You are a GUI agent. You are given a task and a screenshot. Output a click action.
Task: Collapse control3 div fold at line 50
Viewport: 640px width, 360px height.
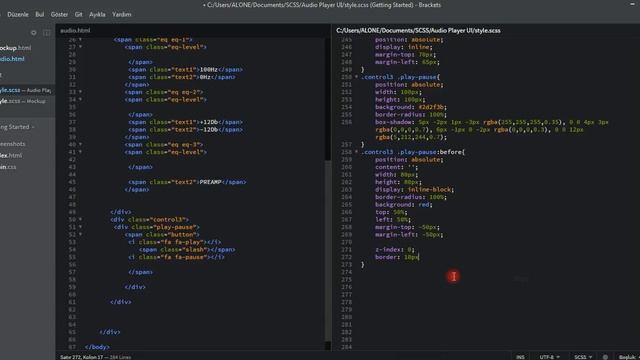coord(80,220)
